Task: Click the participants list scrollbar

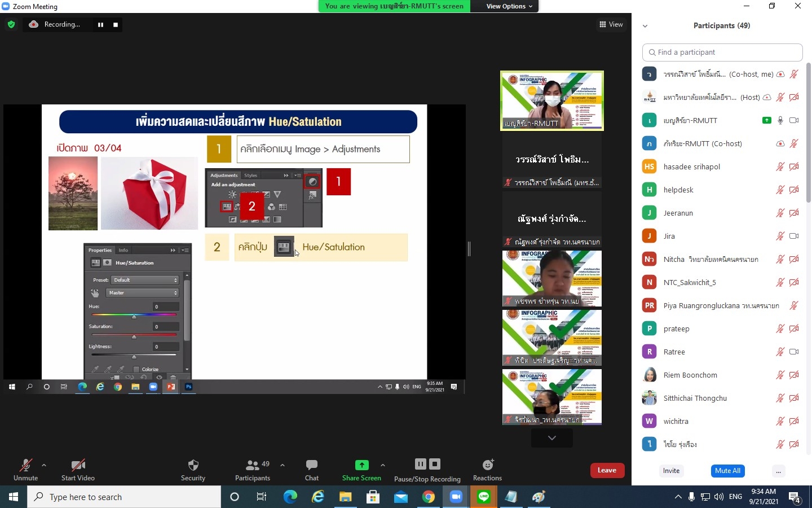Action: pos(808,133)
